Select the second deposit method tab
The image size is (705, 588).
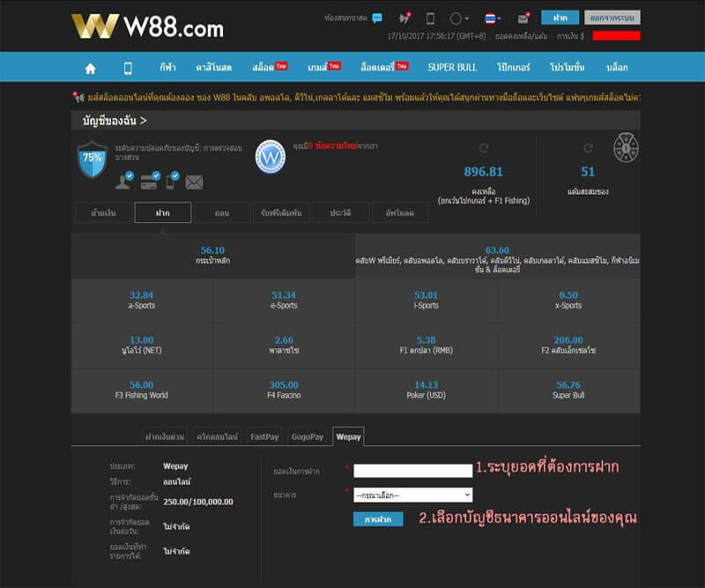pyautogui.click(x=217, y=436)
